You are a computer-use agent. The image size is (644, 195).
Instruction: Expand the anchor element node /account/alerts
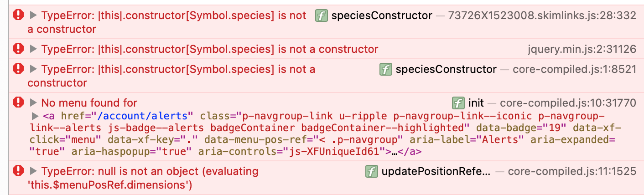point(36,116)
